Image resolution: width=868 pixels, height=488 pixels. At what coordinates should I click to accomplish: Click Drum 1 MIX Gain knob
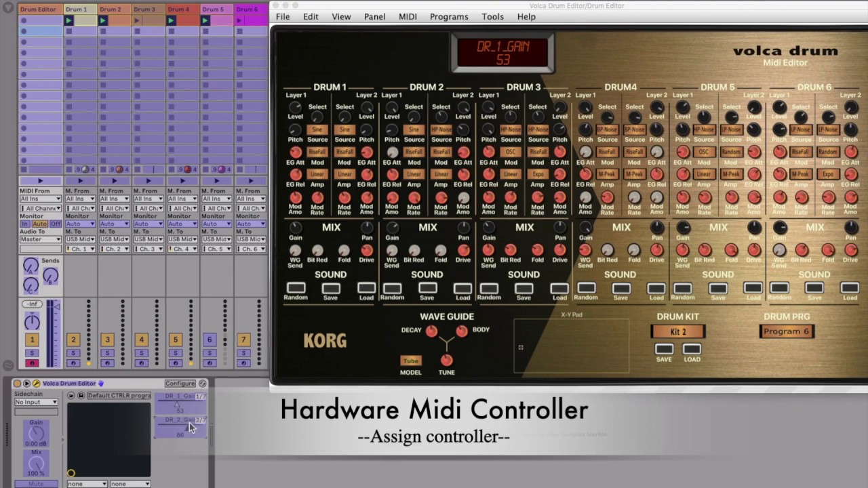(x=295, y=228)
